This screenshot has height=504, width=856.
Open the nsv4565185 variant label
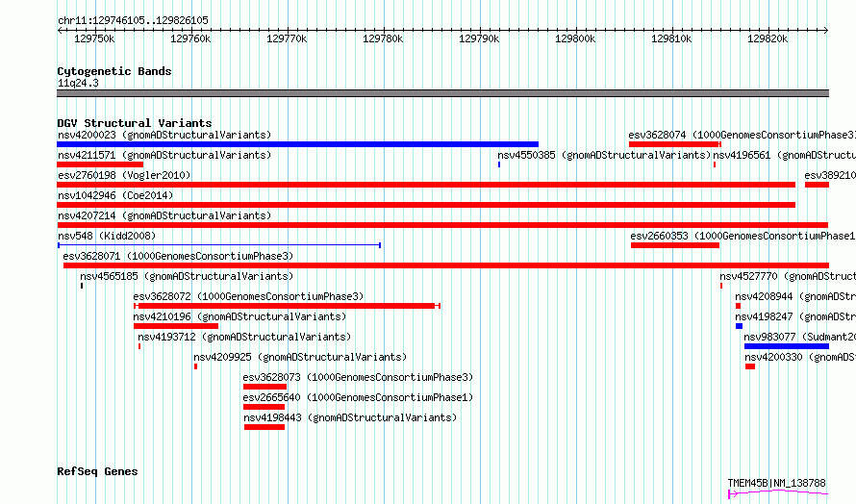click(187, 276)
